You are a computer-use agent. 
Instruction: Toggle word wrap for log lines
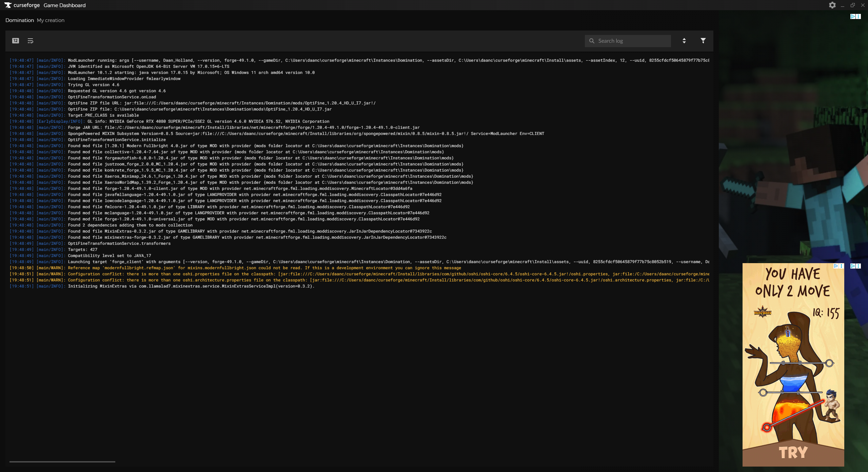(x=30, y=41)
